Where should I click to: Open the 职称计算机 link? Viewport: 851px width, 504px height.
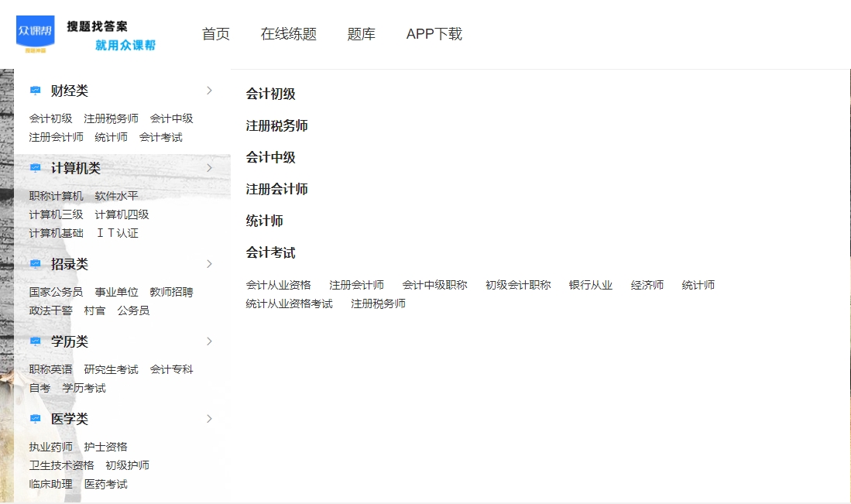coord(56,196)
